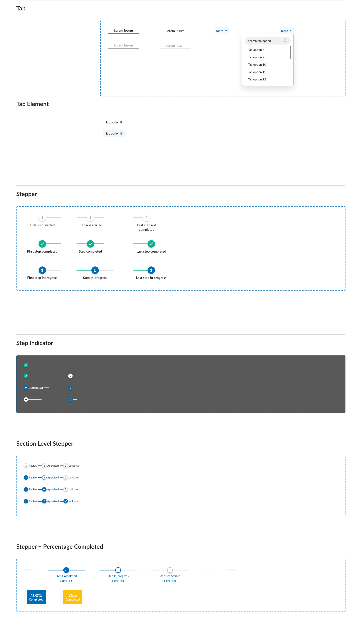Choose Tab option 10 in the dropdown list
Image resolution: width=364 pixels, height=617 pixels.
[x=257, y=64]
